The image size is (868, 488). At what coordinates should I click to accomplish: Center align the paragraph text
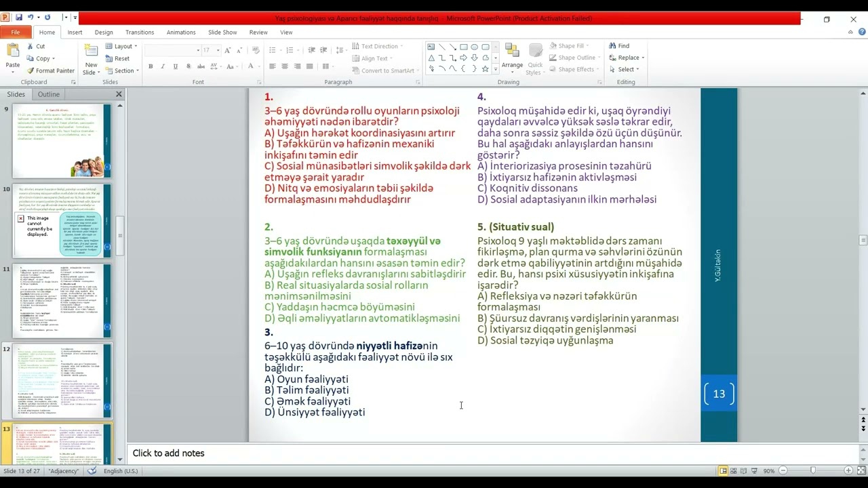pyautogui.click(x=285, y=66)
